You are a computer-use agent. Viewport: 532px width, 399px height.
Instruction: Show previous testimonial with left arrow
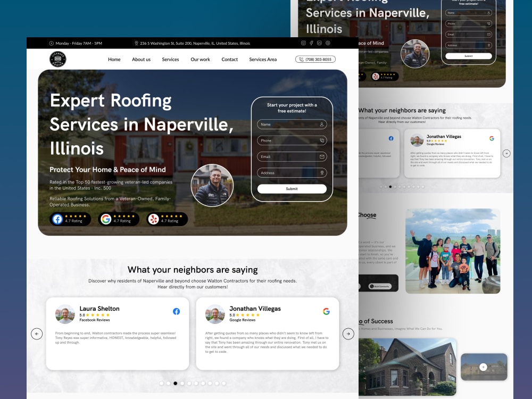tap(37, 334)
